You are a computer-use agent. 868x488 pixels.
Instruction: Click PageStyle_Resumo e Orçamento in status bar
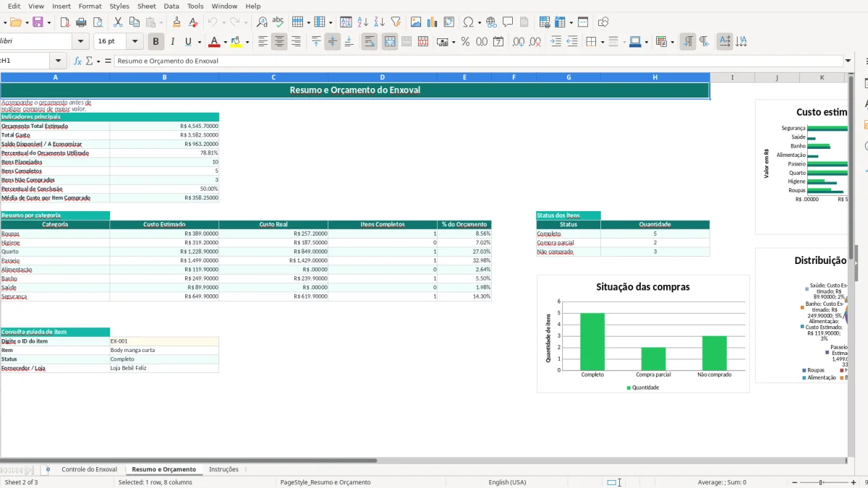(325, 482)
